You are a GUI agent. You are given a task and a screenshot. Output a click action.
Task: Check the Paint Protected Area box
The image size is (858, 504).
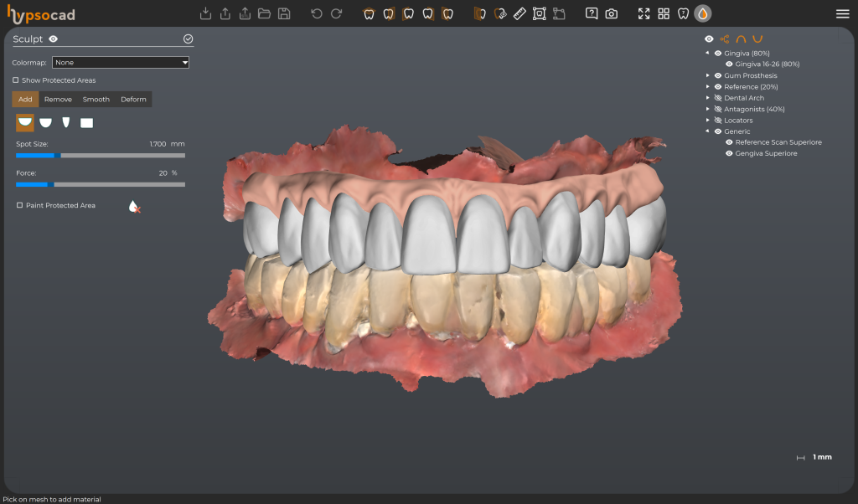pos(19,205)
